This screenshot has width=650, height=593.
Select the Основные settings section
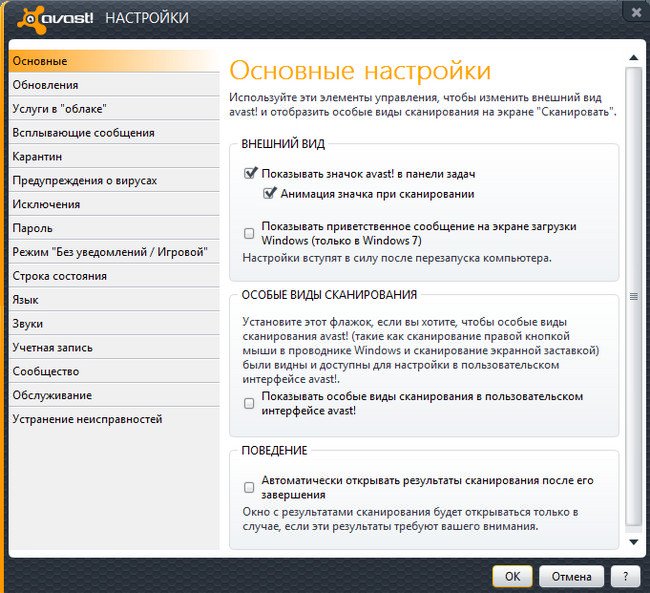tap(114, 61)
